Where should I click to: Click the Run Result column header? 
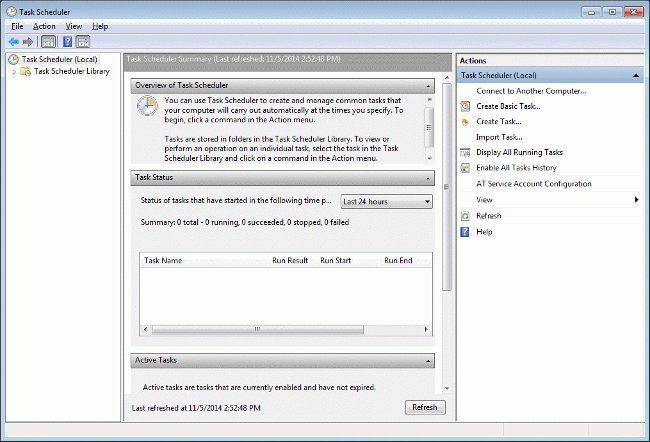pos(290,260)
